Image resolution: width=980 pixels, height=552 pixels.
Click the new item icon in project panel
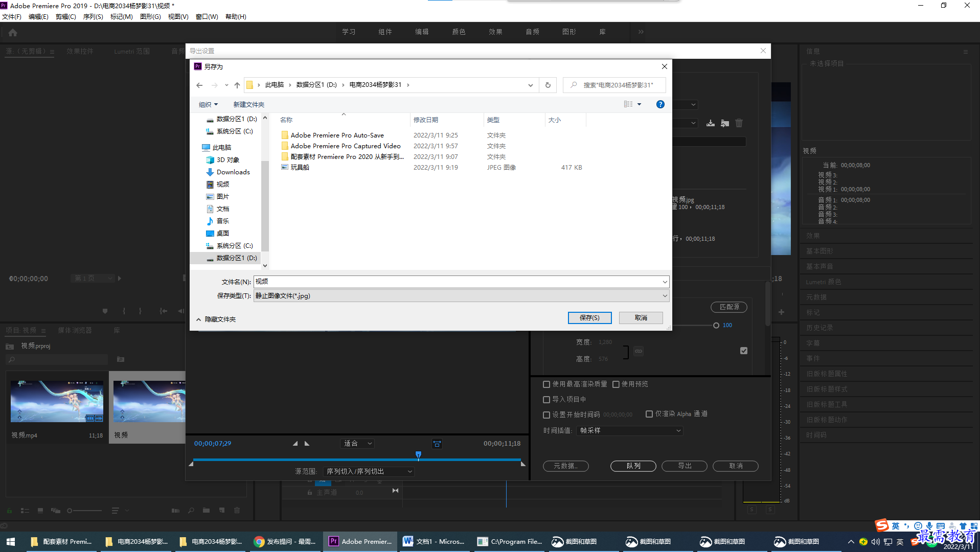[x=222, y=511]
